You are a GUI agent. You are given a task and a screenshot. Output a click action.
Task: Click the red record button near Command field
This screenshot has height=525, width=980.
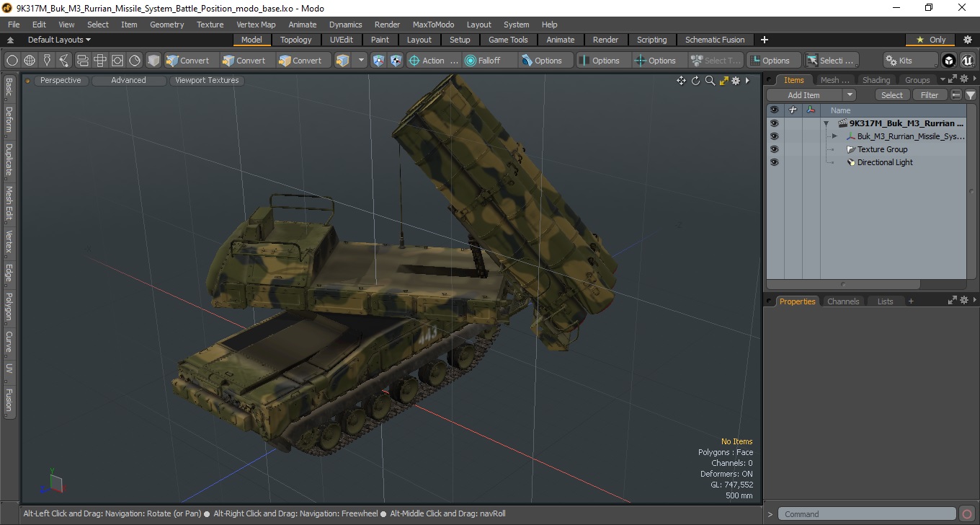point(967,514)
